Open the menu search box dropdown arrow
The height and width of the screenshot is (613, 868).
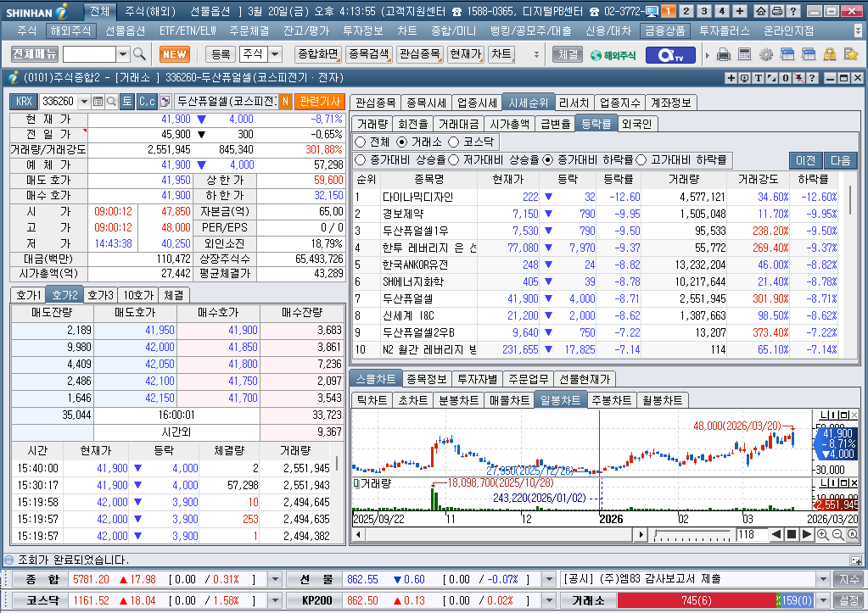coord(123,54)
